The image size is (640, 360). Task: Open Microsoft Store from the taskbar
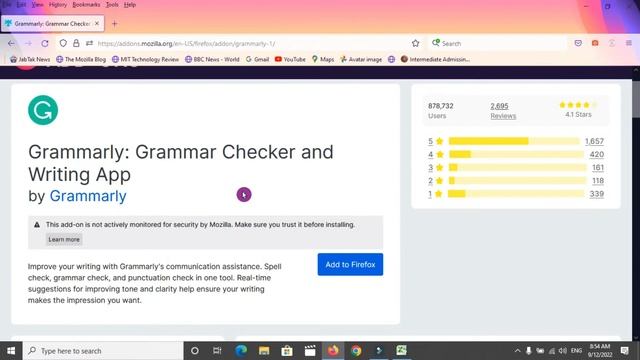click(287, 351)
